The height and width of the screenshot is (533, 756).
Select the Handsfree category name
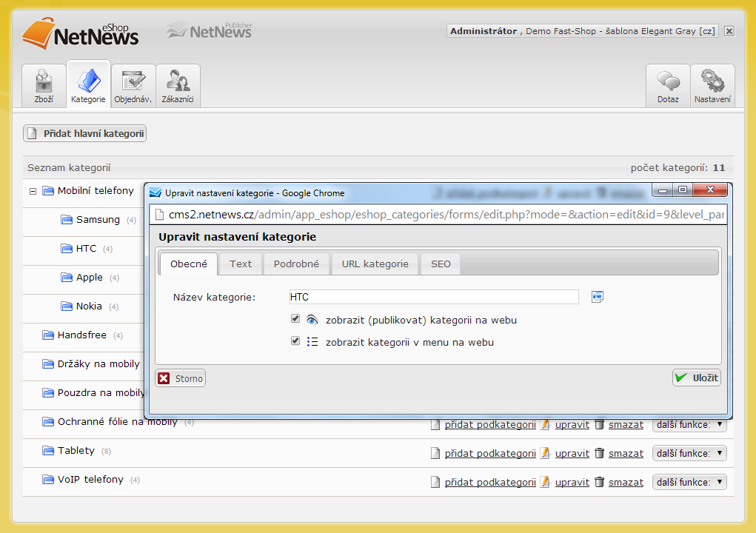pos(82,335)
